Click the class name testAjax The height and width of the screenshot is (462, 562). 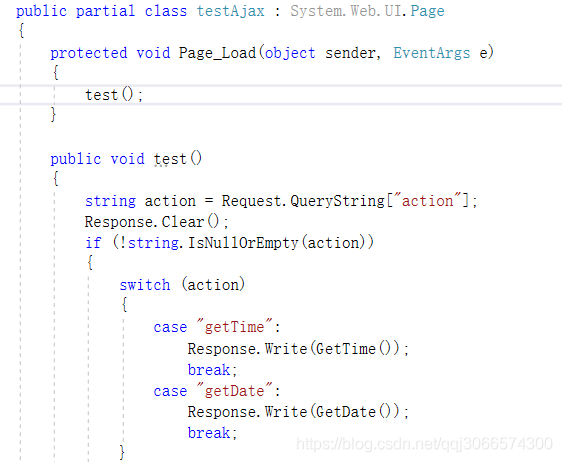(x=230, y=11)
